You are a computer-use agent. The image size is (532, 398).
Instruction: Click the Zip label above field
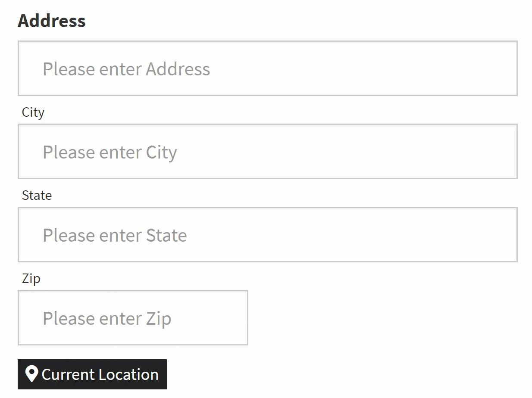(31, 279)
